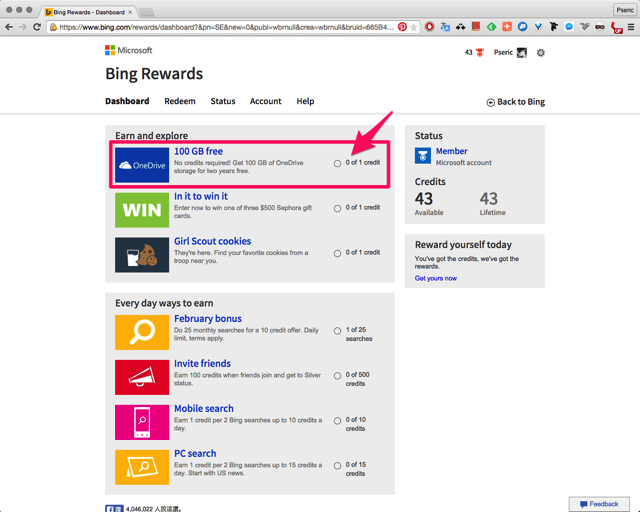640x512 pixels.
Task: Select the Mobile search progress circle
Action: click(337, 421)
